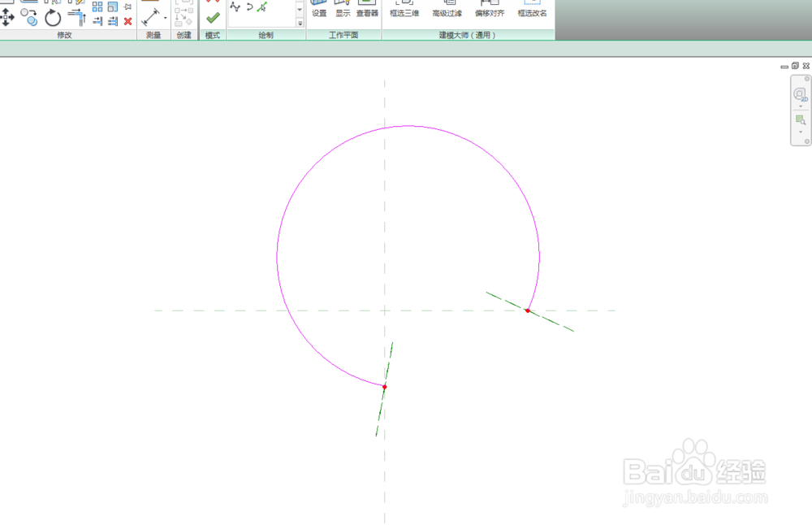Click the red Delete X icon

pos(128,21)
